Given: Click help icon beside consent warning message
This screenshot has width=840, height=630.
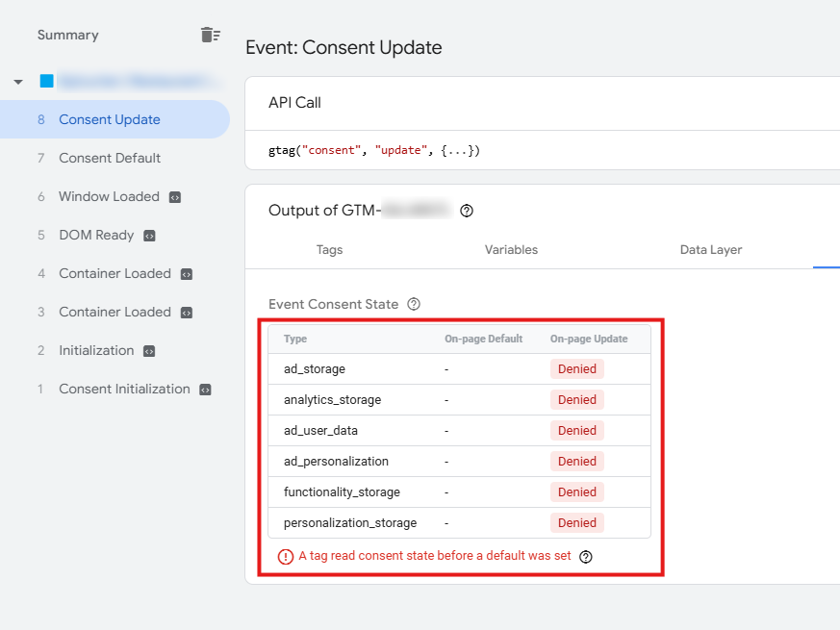Looking at the screenshot, I should click(x=586, y=556).
